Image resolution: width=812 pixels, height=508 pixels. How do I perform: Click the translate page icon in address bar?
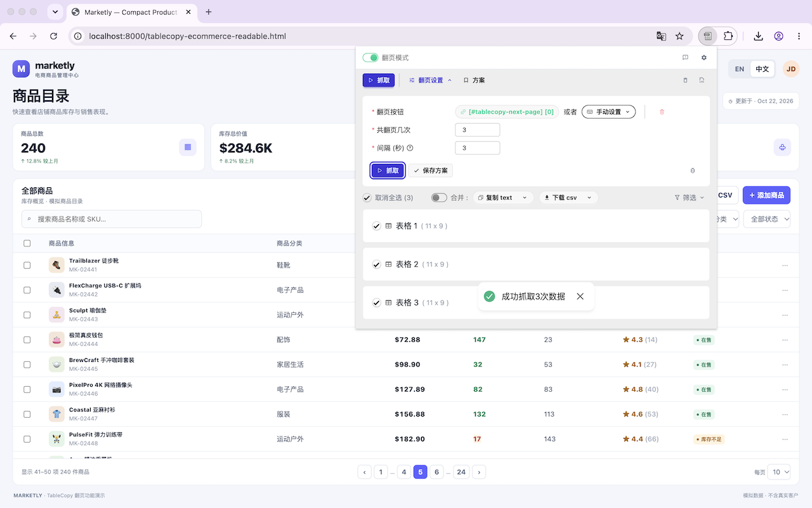[661, 36]
